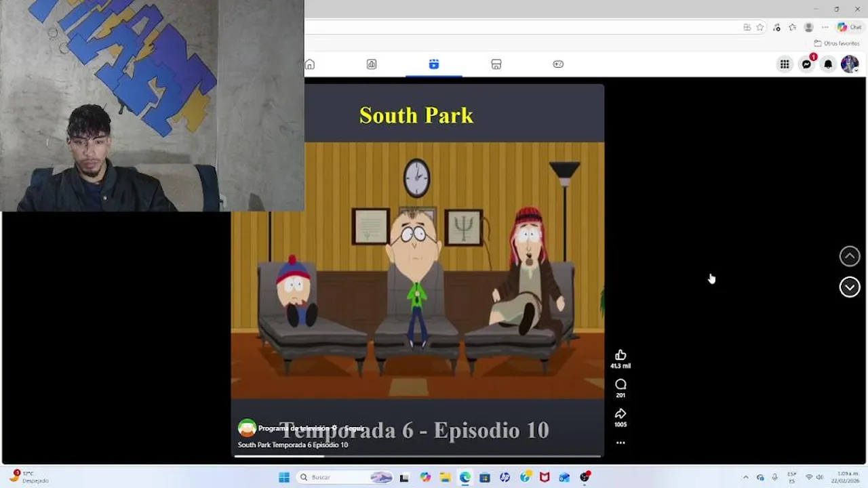Viewport: 868px width, 488px height.
Task: Open the Facebook menu grid icon
Action: 785,64
